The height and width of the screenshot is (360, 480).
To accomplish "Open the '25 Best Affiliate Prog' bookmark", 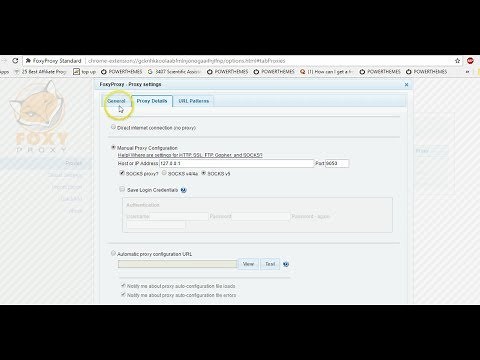I will (x=40, y=72).
